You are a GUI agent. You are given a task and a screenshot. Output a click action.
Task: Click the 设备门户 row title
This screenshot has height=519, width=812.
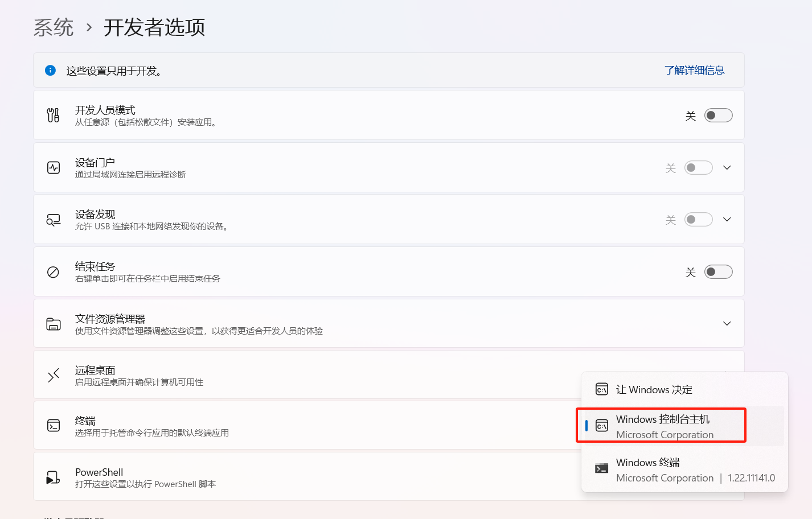point(95,163)
